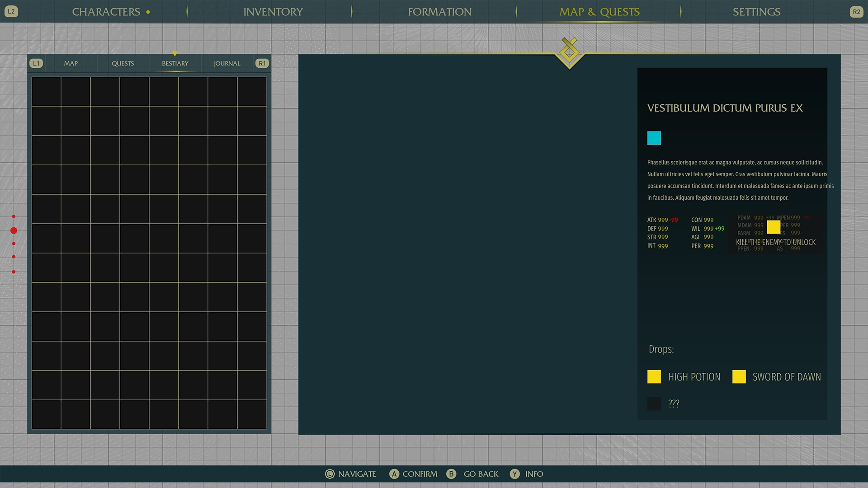Click the A Confirm button icon
The image size is (868, 488).
coord(394,474)
